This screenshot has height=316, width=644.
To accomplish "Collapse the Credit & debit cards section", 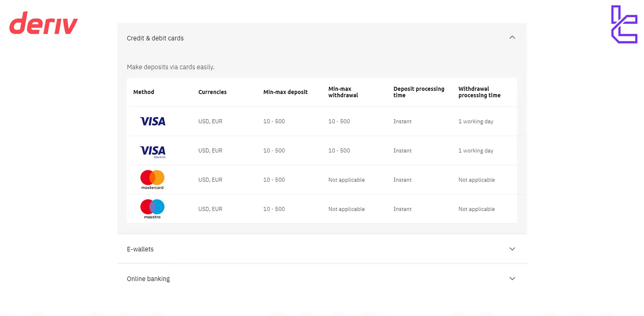I will (x=512, y=38).
